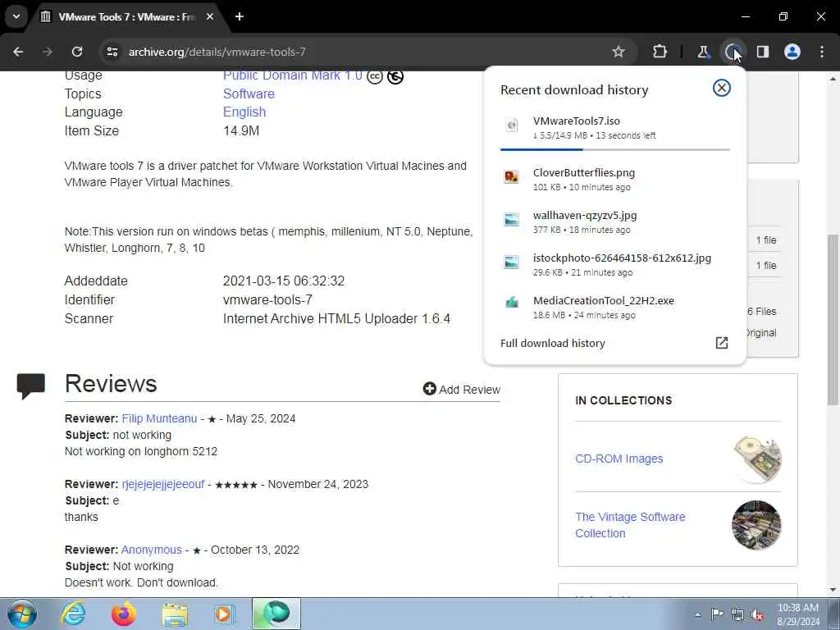Click the external link icon for download history
The height and width of the screenshot is (630, 840).
coord(722,343)
